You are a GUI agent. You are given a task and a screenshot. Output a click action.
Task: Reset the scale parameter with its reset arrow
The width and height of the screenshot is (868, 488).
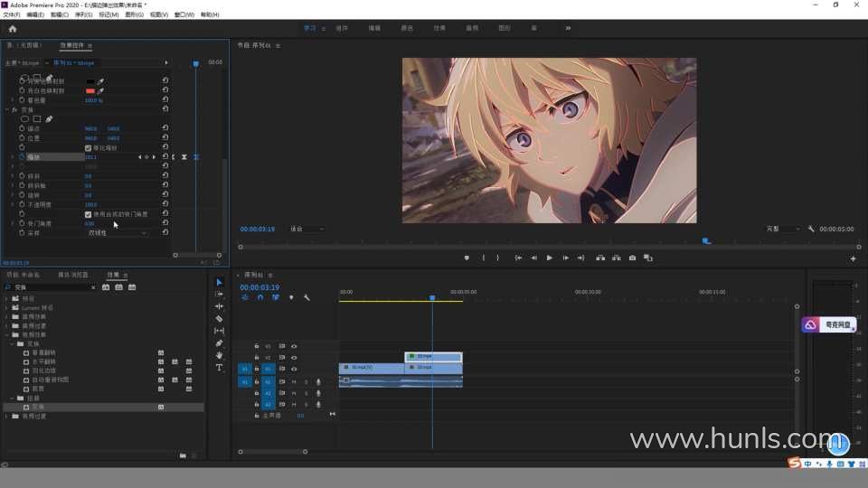(165, 157)
